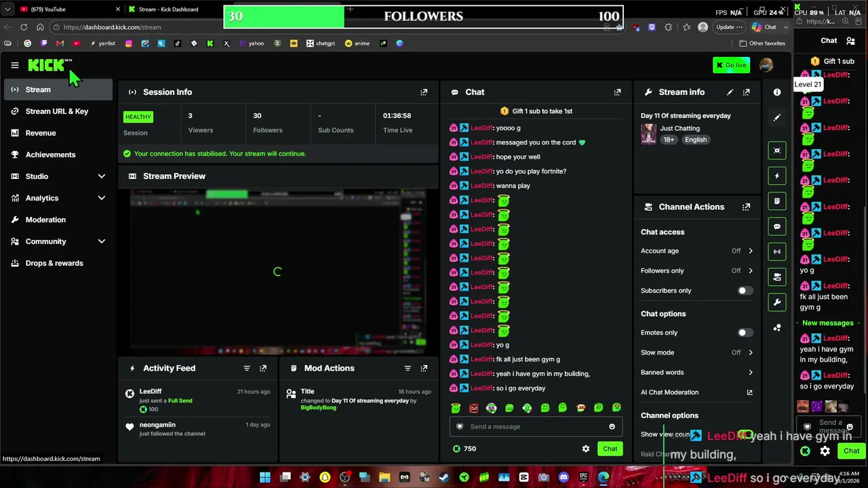Open File Explorer from the taskbar
The image size is (868, 488).
384,477
